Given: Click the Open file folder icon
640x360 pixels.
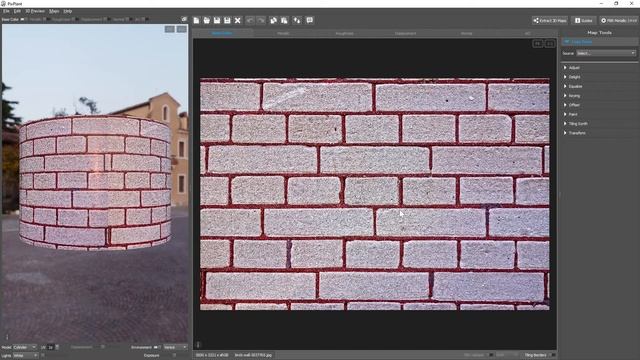Looking at the screenshot, I should [x=207, y=20].
